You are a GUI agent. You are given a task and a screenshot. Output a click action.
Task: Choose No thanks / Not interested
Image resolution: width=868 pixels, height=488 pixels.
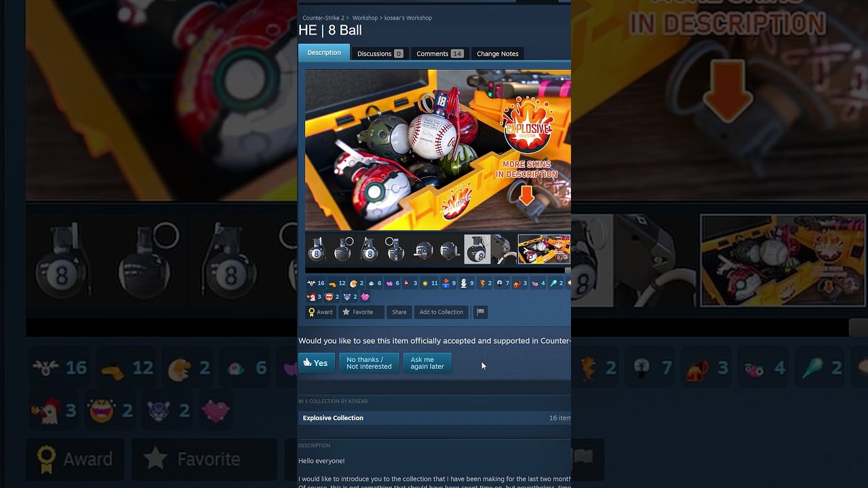coord(369,363)
